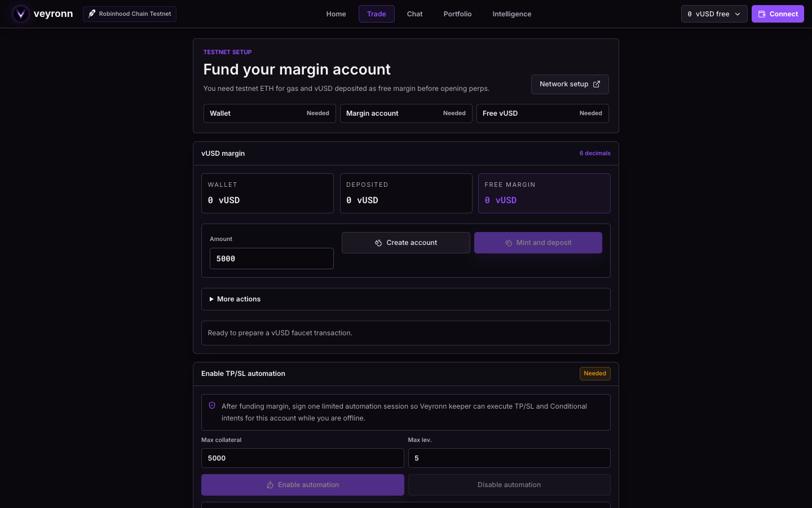Focus the Amount input field
This screenshot has width=812, height=508.
(x=272, y=259)
